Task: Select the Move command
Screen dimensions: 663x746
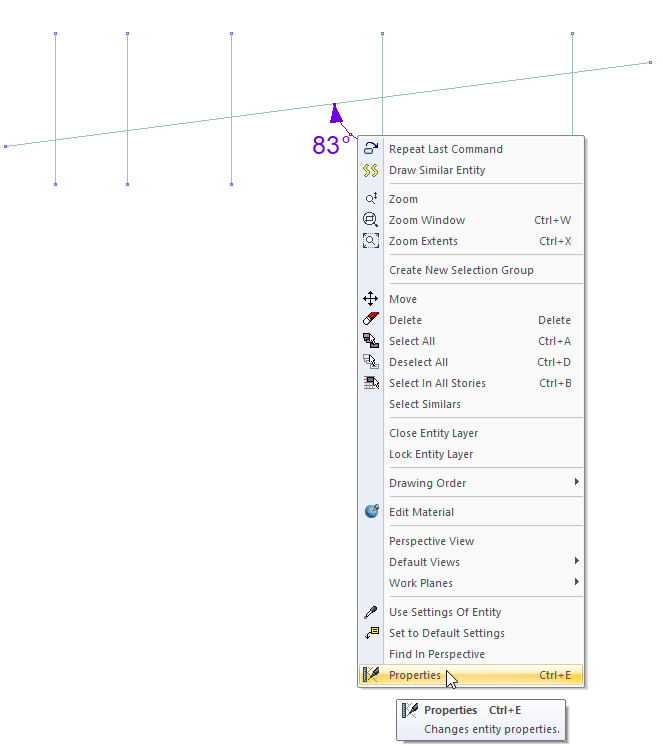Action: 471,299
